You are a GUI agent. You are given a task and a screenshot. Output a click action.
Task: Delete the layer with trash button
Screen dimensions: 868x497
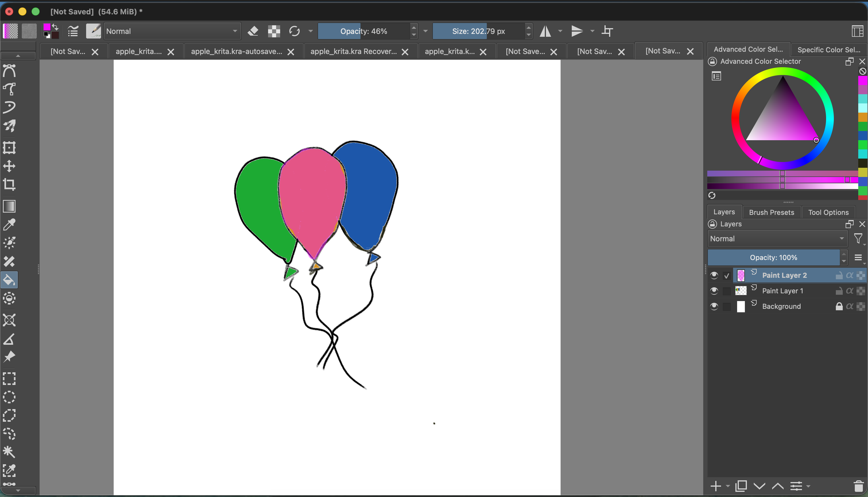click(858, 486)
